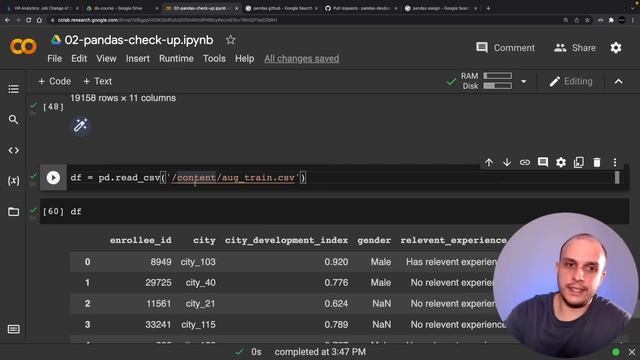Image resolution: width=640 pixels, height=360 pixels.
Task: Open the Help menu
Action: pos(244,59)
